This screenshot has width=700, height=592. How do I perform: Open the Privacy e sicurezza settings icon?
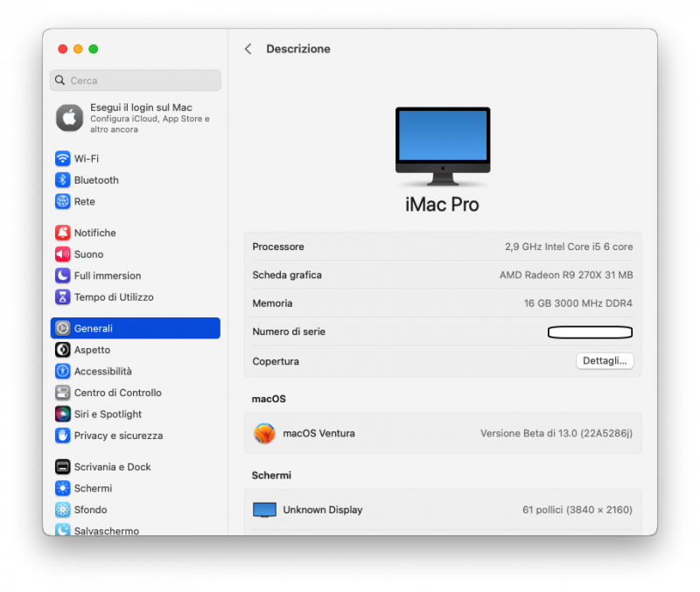(x=62, y=435)
